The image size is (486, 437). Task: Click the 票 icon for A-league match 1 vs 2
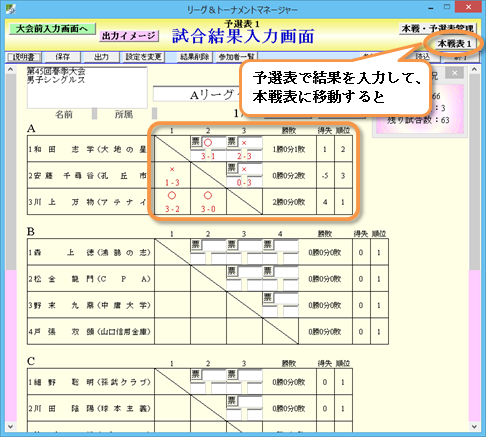(196, 141)
